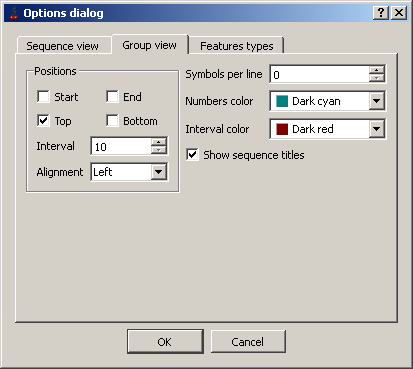Confirm settings with OK button
The height and width of the screenshot is (369, 413).
point(165,342)
